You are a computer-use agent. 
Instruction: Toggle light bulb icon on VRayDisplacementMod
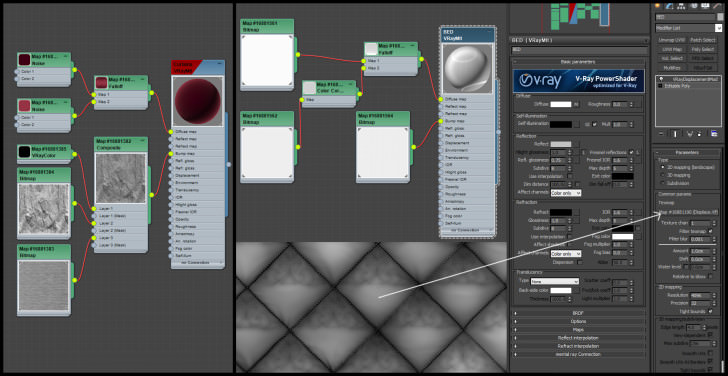(x=660, y=80)
